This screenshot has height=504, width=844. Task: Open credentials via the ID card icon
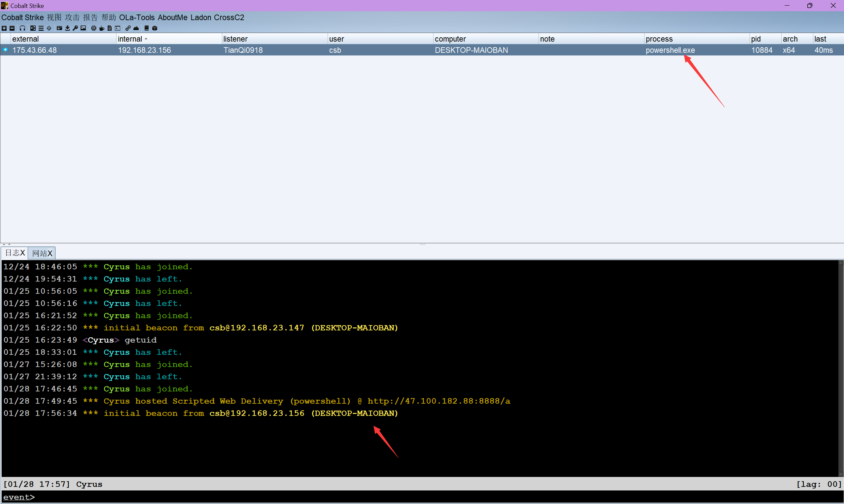59,28
